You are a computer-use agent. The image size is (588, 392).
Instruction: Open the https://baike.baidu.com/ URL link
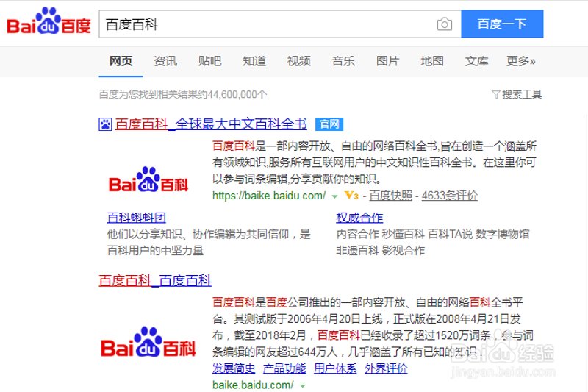coord(269,196)
